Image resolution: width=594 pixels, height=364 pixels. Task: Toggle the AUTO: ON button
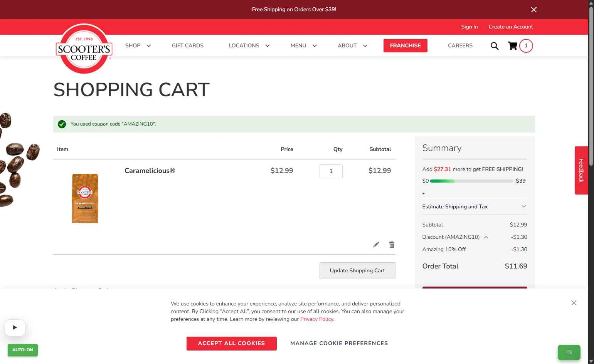coord(23,350)
